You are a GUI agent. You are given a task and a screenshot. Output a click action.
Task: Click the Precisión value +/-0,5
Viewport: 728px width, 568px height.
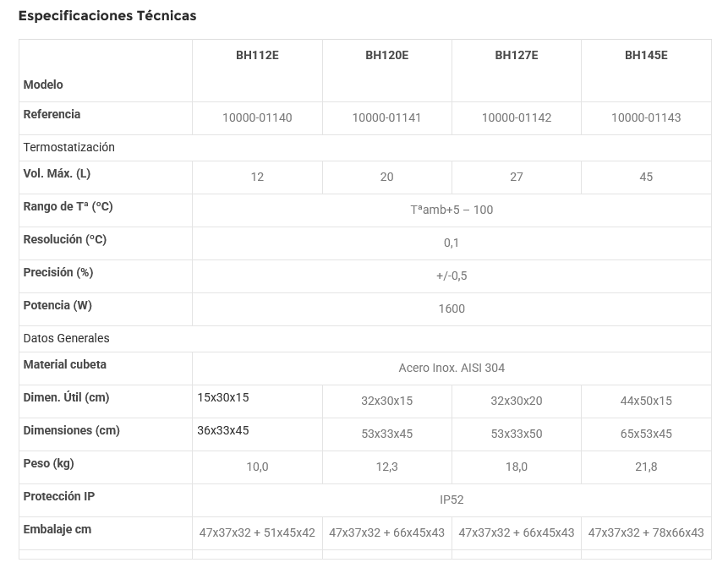(x=452, y=276)
